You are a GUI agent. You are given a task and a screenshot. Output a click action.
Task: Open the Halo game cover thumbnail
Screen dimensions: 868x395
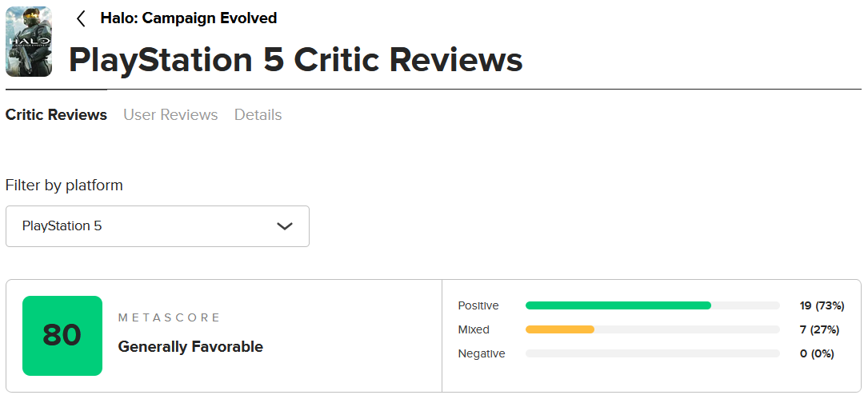click(x=29, y=42)
